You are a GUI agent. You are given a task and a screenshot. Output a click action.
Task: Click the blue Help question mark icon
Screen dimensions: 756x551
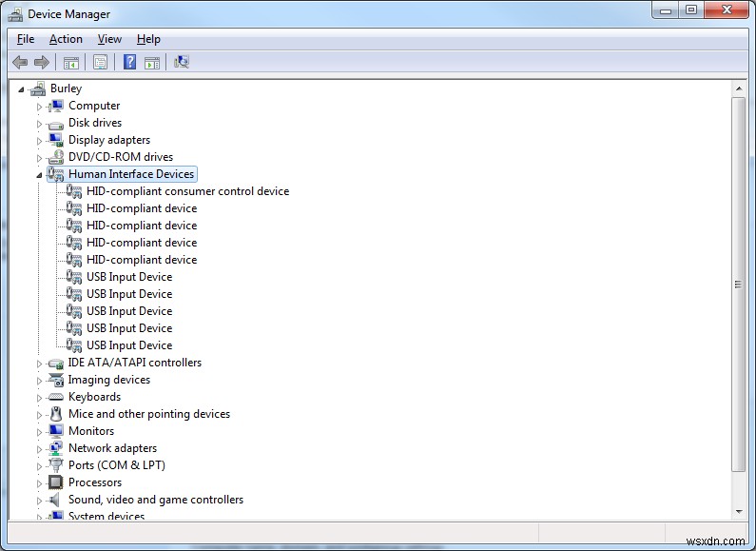129,62
